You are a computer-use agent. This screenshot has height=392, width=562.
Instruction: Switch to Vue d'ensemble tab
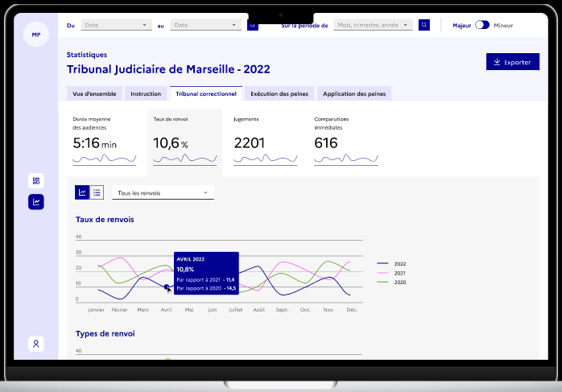pyautogui.click(x=94, y=93)
